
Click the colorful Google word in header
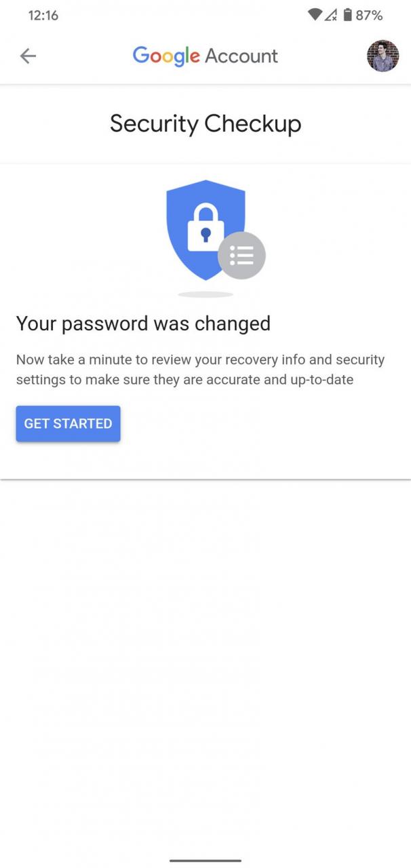coord(166,56)
